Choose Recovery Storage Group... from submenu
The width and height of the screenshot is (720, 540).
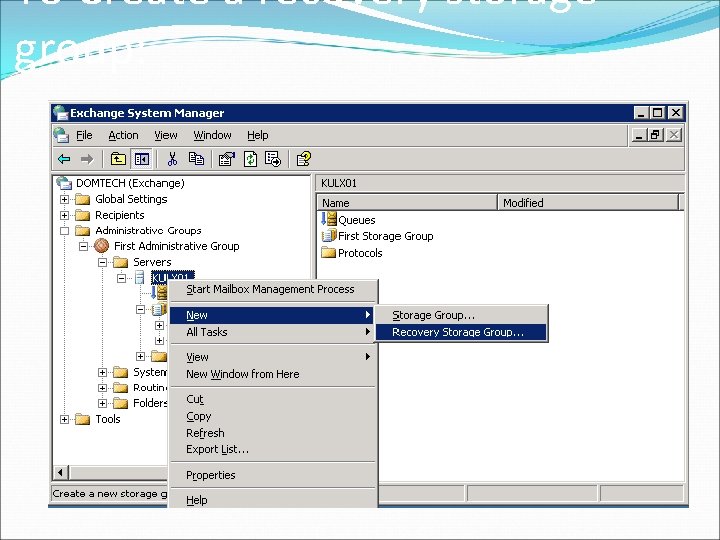click(x=461, y=332)
